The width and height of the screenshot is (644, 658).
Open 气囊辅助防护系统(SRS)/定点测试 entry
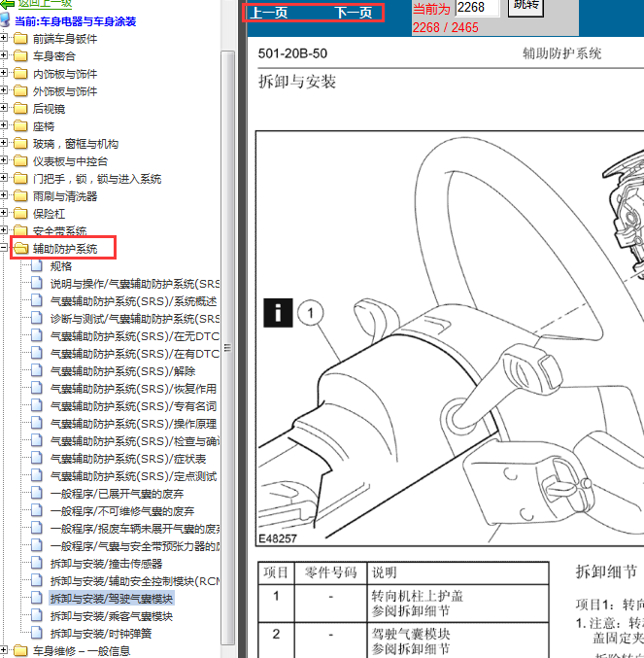(x=133, y=476)
